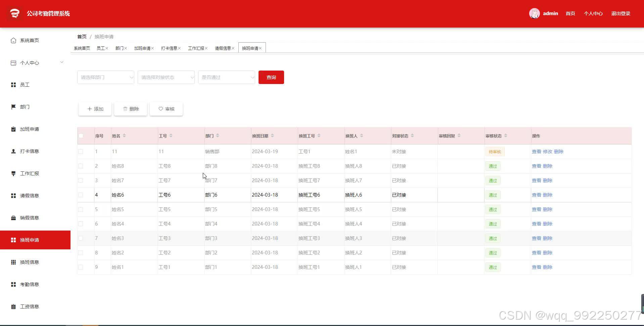Open the 是否通过 dropdown

(x=227, y=77)
